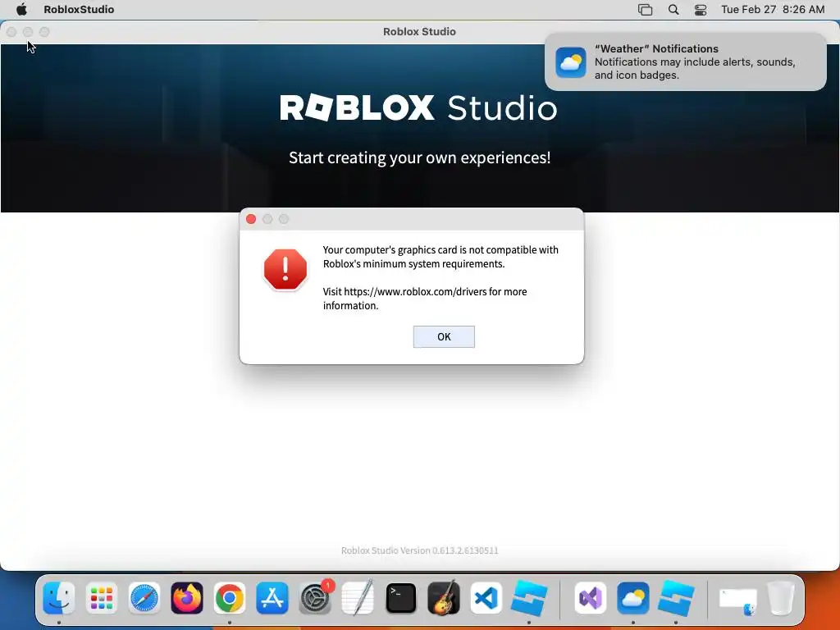Click the Roblox Studio Dock icon beside Weather

tap(676, 598)
